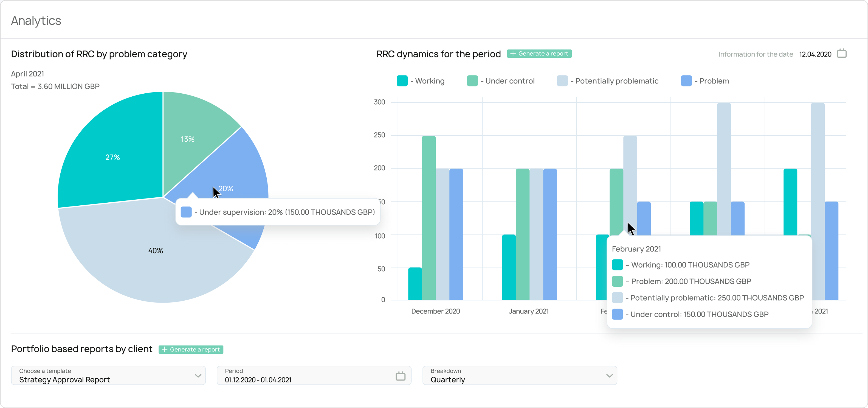Click the 27% teal pie segment
Viewport: 868px width, 408px height.
click(112, 157)
